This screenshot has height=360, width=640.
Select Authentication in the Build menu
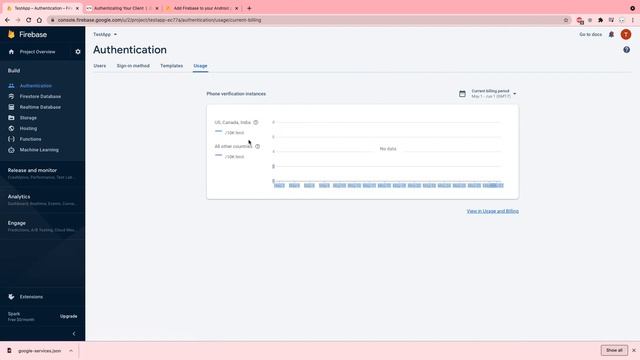(x=36, y=86)
